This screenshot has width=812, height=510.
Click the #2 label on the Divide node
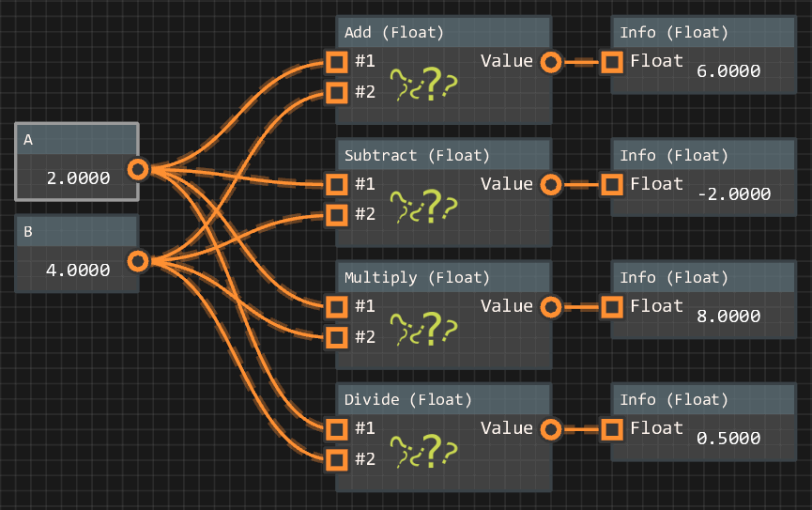point(365,458)
